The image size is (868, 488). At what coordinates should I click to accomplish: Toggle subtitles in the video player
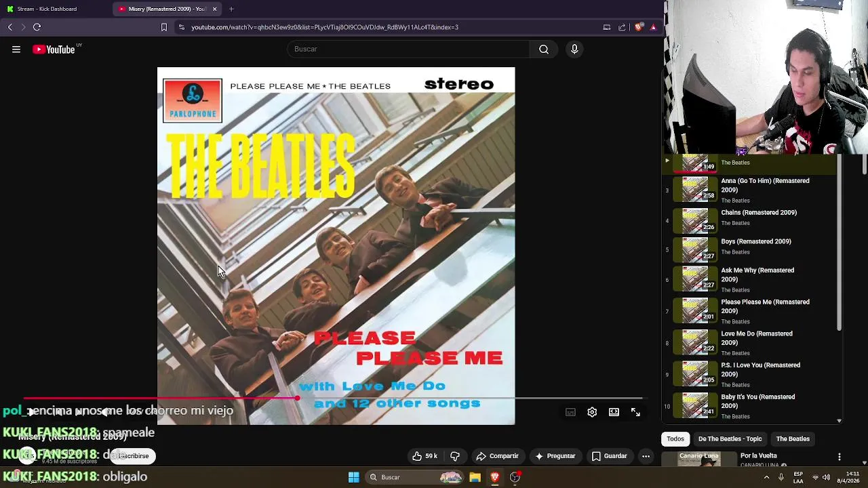[570, 412]
